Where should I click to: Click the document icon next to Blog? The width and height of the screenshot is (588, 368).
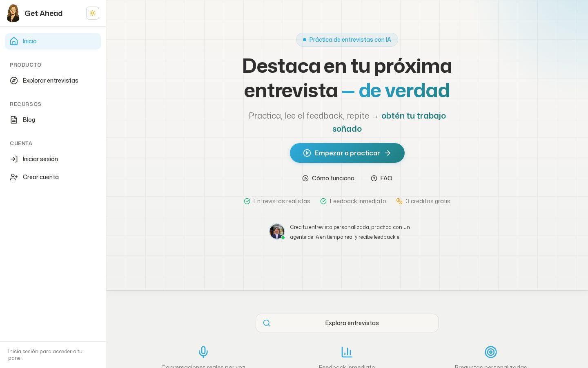point(14,120)
